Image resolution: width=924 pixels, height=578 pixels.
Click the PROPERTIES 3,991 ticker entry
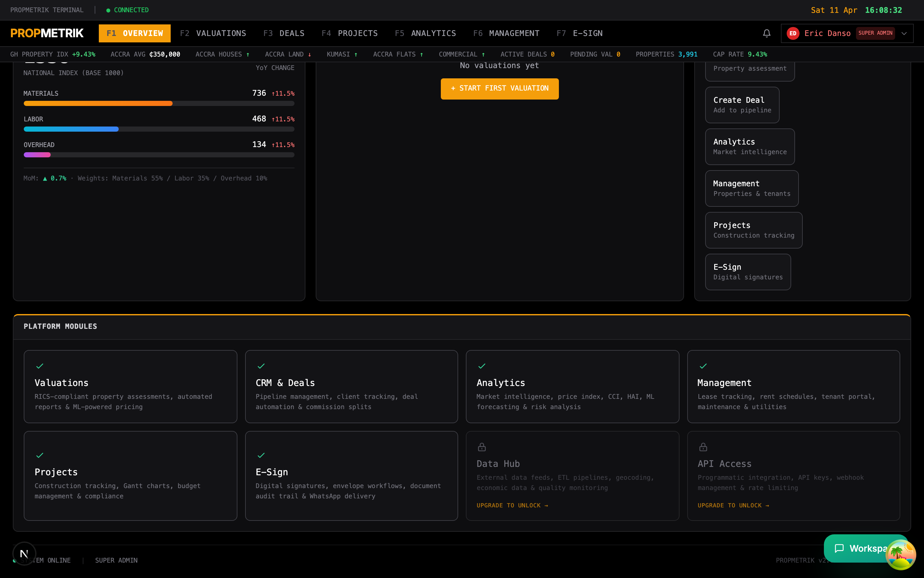pyautogui.click(x=666, y=54)
